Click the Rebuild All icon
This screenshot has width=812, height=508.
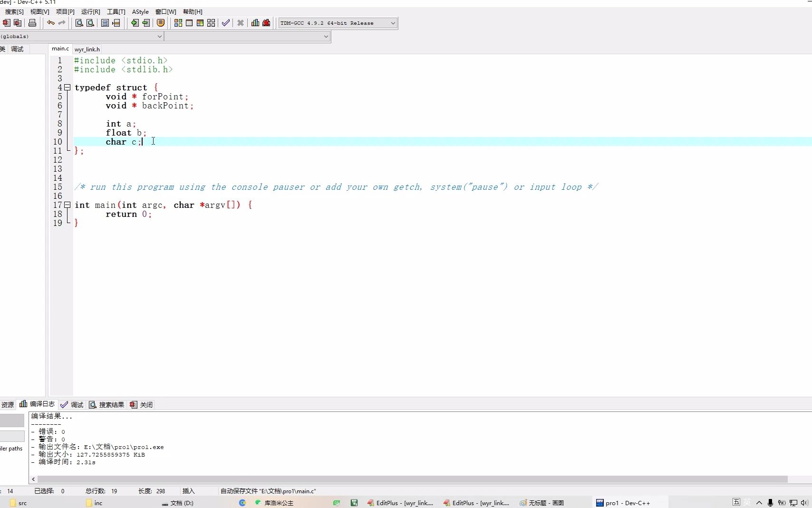coord(211,23)
